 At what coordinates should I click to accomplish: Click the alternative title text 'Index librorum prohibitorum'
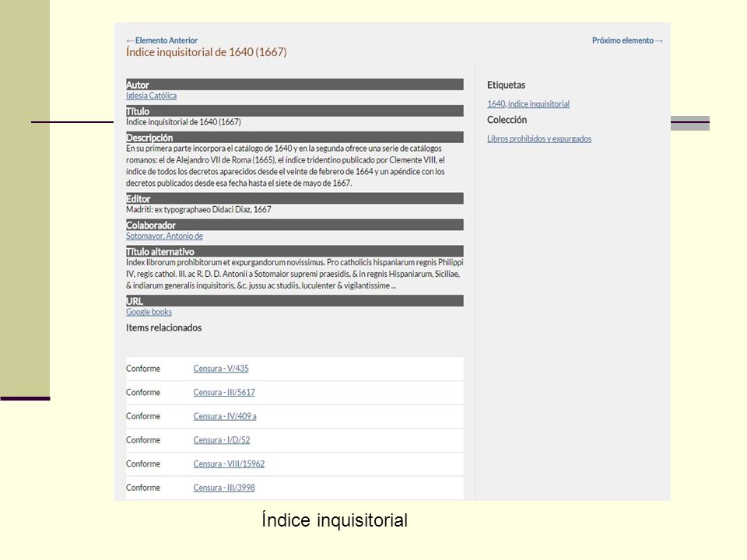[x=294, y=274]
